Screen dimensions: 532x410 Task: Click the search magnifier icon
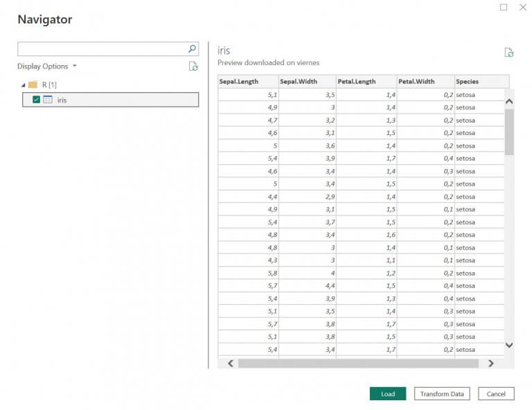193,49
